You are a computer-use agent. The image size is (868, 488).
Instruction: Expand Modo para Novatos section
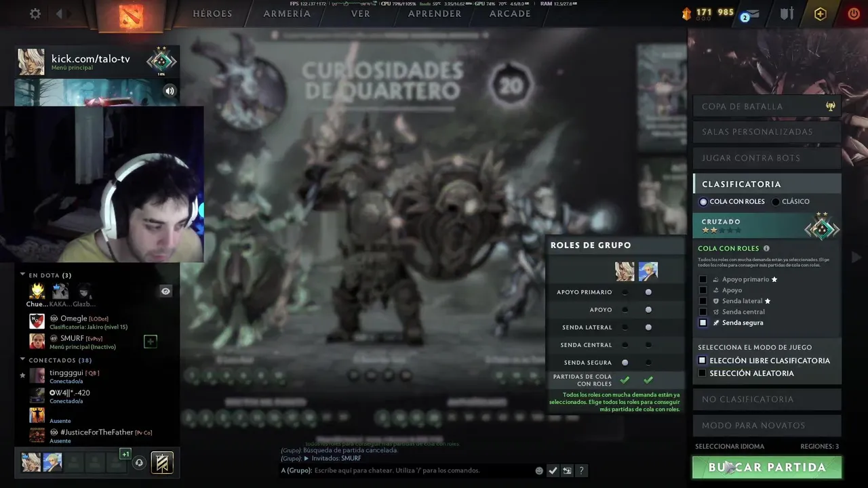pos(767,426)
